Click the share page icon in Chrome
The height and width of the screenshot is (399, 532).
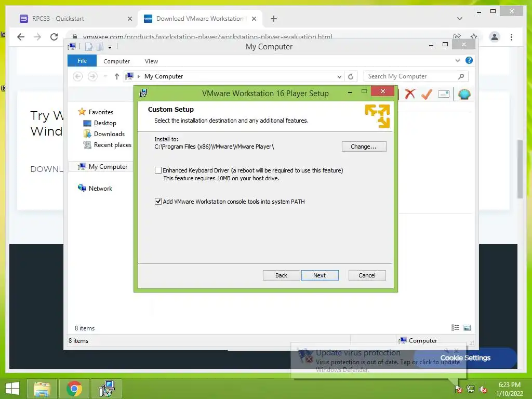457,36
